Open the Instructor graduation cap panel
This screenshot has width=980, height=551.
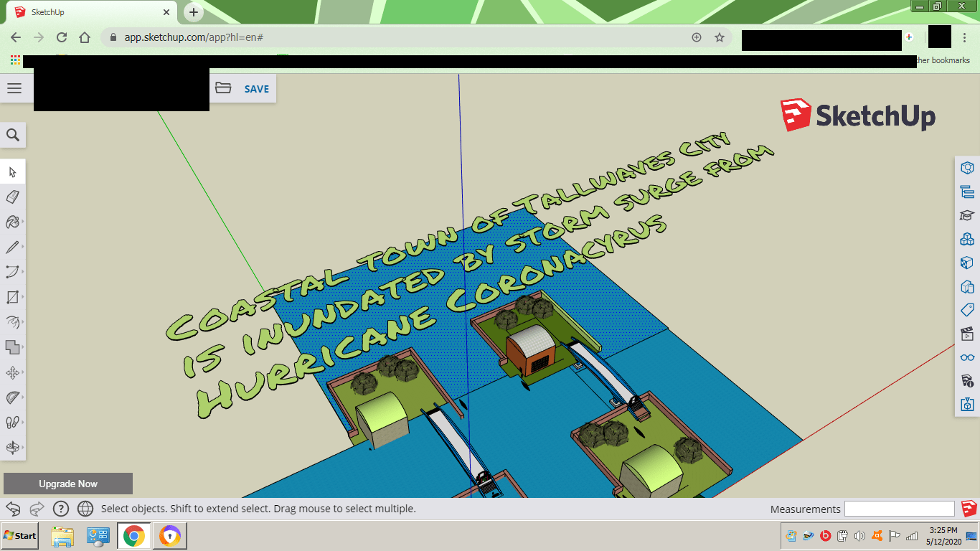tap(967, 215)
